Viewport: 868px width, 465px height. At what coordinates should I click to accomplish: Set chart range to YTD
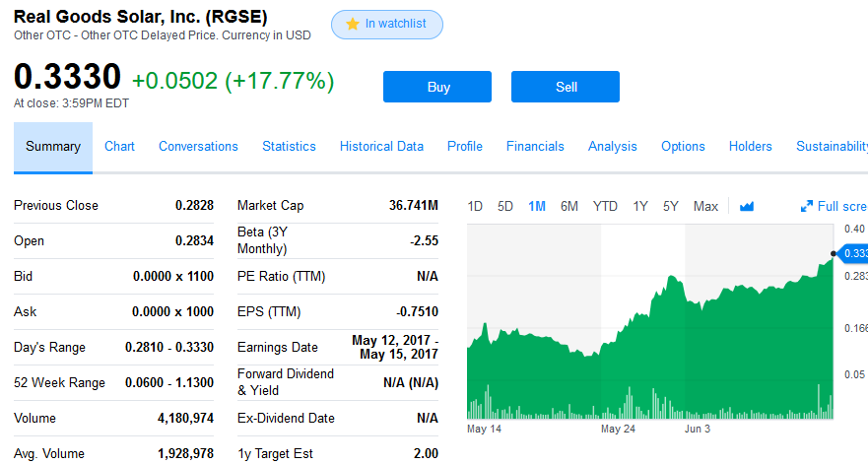click(x=605, y=206)
